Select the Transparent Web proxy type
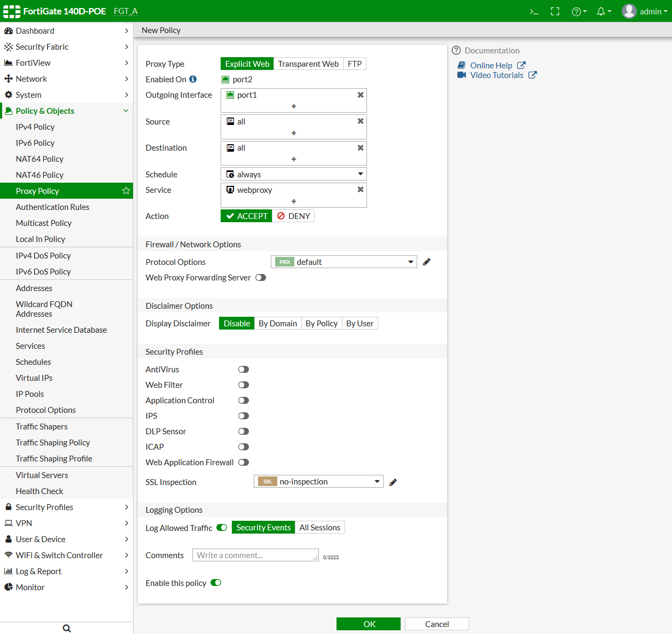 pyautogui.click(x=308, y=64)
